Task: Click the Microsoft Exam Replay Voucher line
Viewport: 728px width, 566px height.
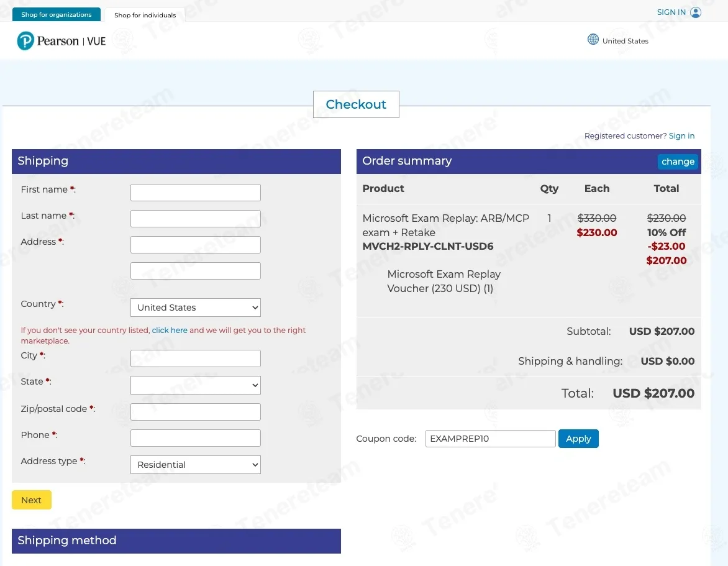Action: coord(444,281)
